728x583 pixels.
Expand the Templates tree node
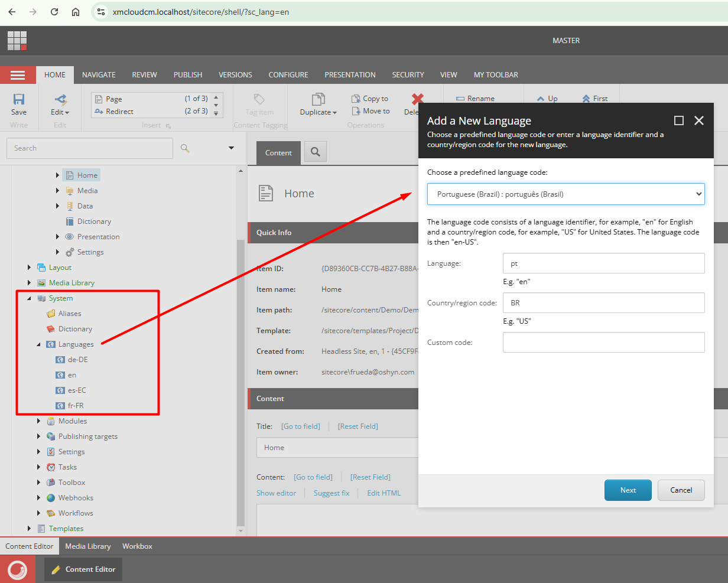(29, 529)
